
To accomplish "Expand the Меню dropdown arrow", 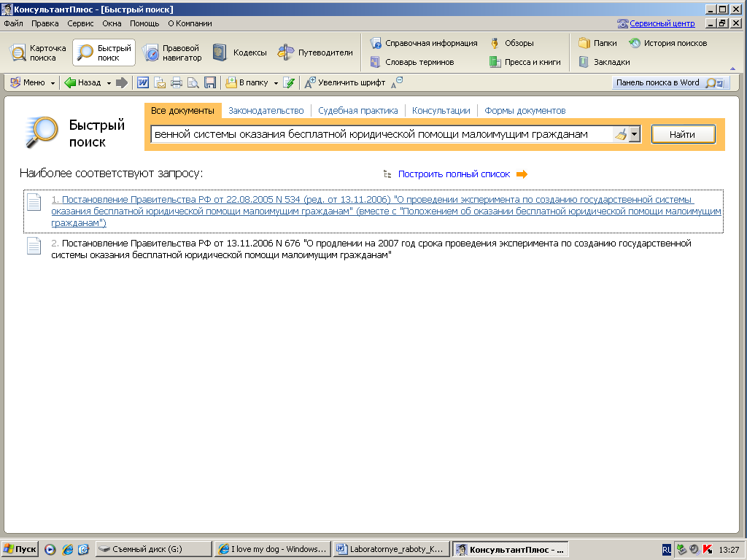I will coord(53,83).
